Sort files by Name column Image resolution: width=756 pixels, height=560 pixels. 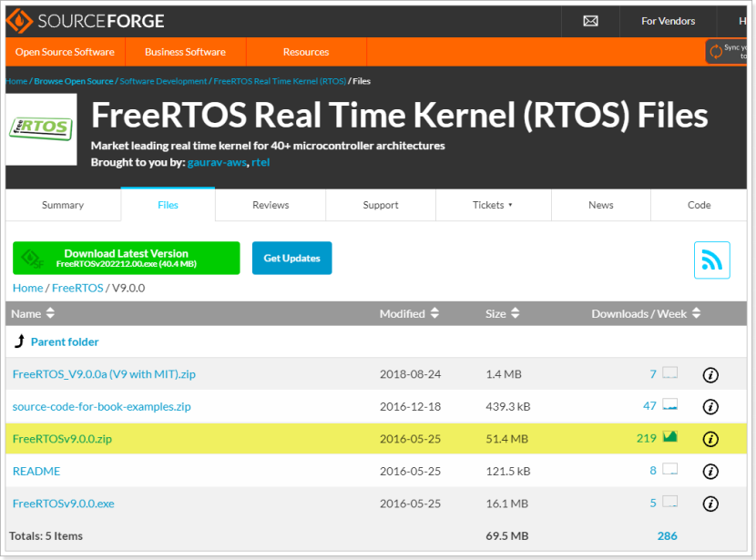(x=33, y=314)
